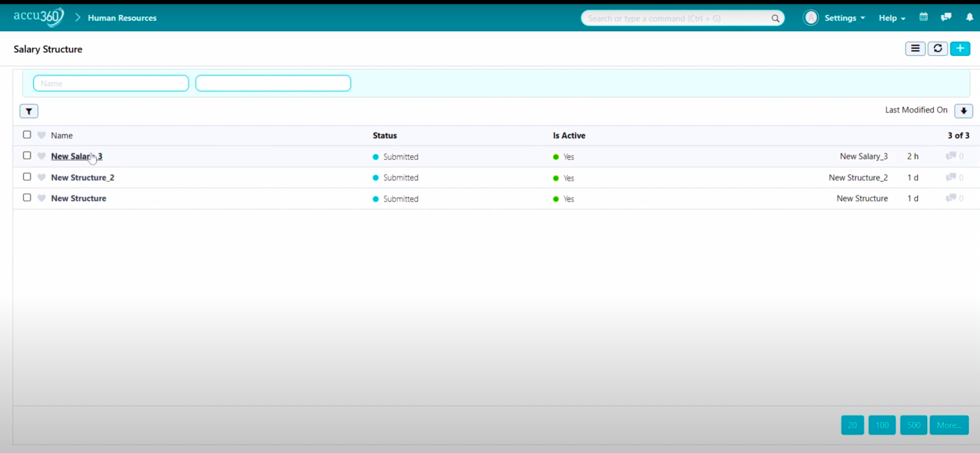Click the 2 h modified time
The height and width of the screenshot is (453, 980).
913,156
